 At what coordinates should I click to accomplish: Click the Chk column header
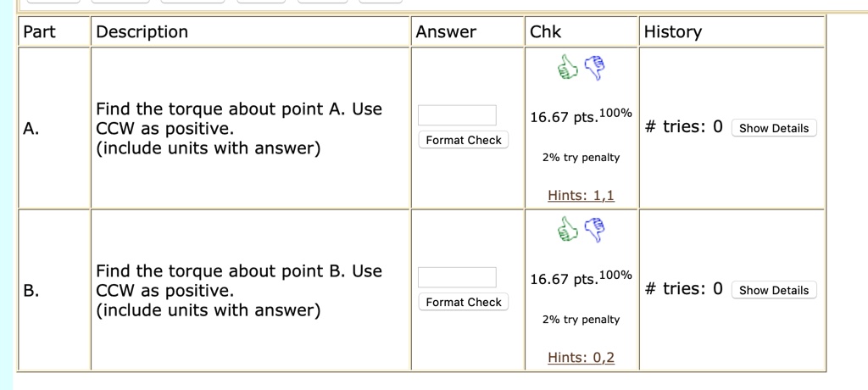pos(545,32)
